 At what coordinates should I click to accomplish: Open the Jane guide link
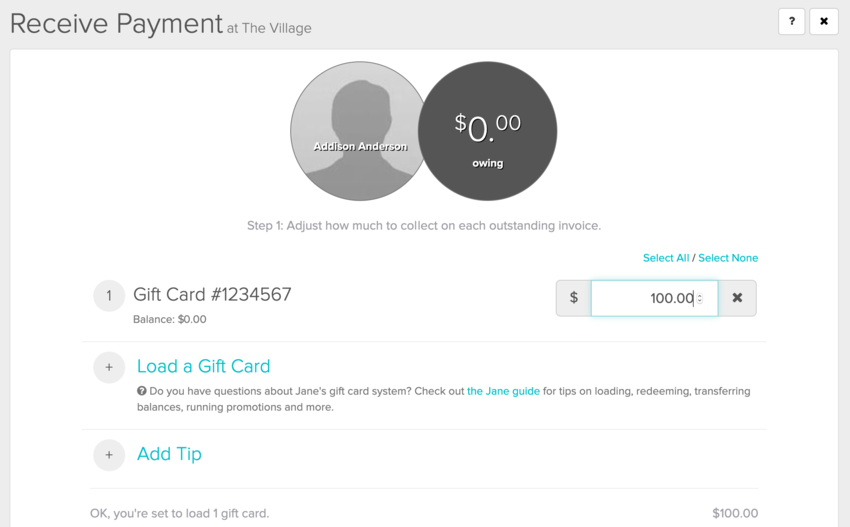coord(503,391)
